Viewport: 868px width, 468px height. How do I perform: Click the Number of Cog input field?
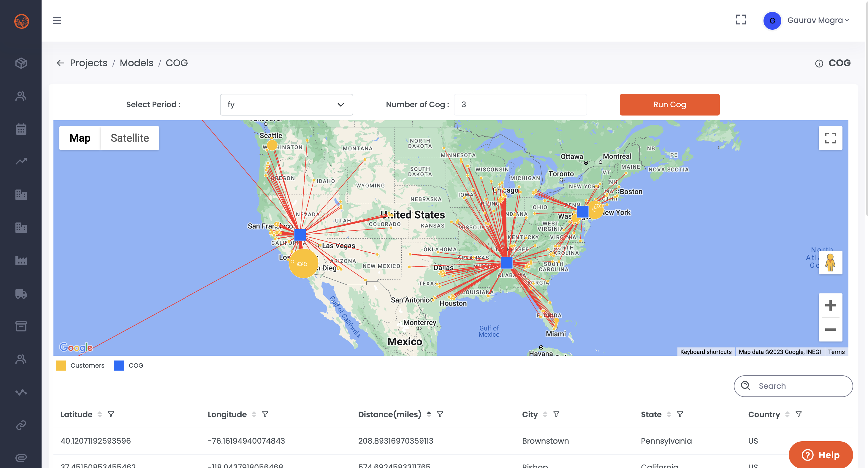[x=520, y=105]
